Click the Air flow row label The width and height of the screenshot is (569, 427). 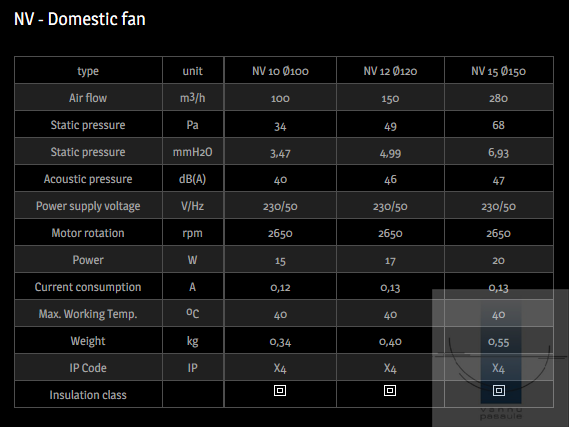tap(88, 98)
